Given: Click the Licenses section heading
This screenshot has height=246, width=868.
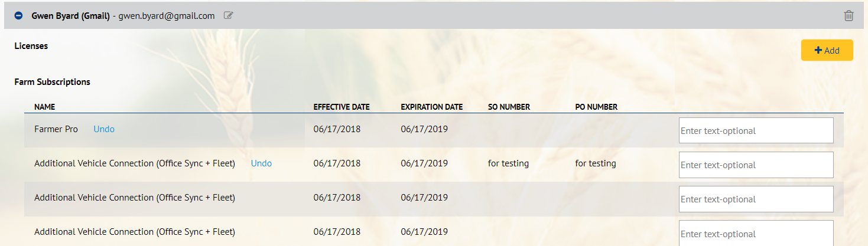Looking at the screenshot, I should point(31,45).
